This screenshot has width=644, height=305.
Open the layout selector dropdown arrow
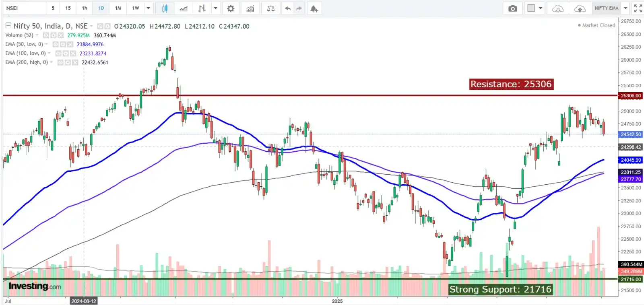(x=541, y=8)
